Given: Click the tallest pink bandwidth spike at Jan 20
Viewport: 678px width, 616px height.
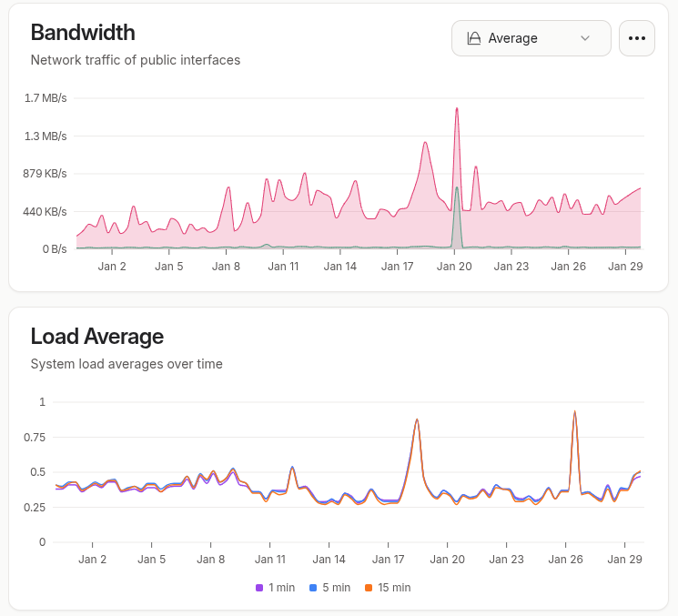Looking at the screenshot, I should 456,109.
